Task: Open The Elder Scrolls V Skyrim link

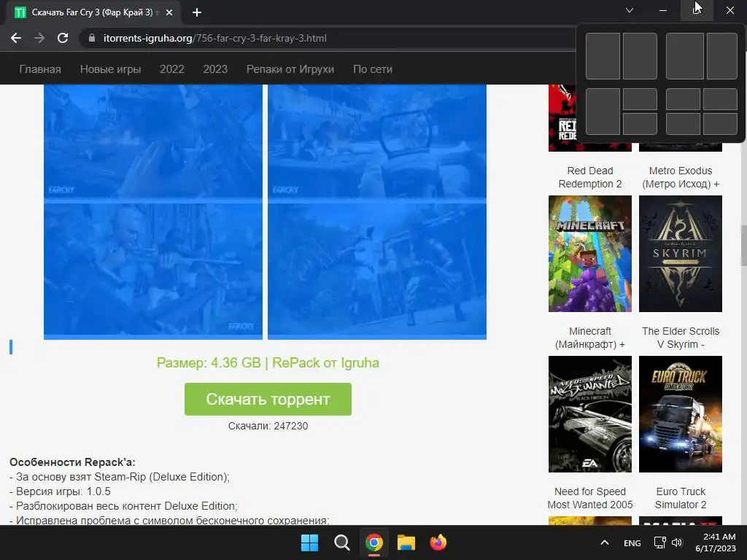Action: pyautogui.click(x=681, y=338)
